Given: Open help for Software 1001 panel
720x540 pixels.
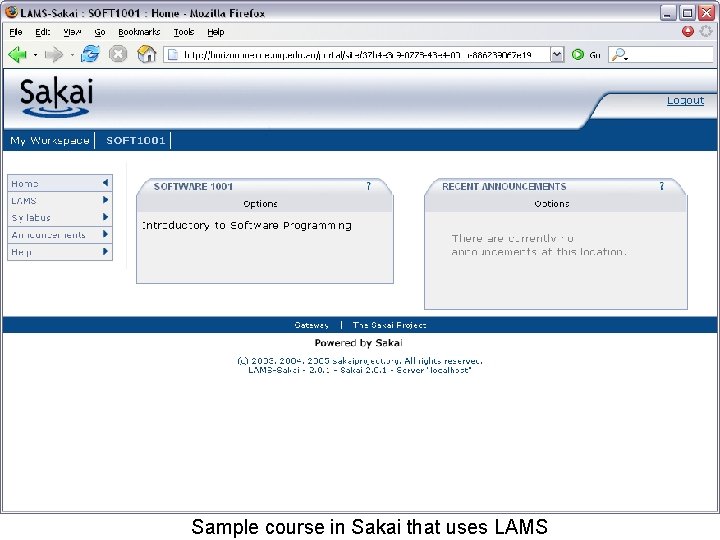Looking at the screenshot, I should [x=368, y=186].
